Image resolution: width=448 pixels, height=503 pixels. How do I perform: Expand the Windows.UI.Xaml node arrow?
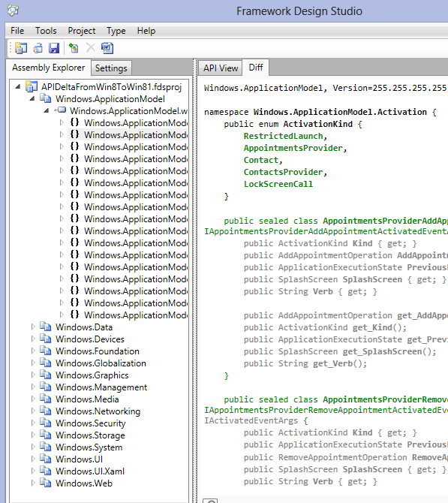click(33, 471)
